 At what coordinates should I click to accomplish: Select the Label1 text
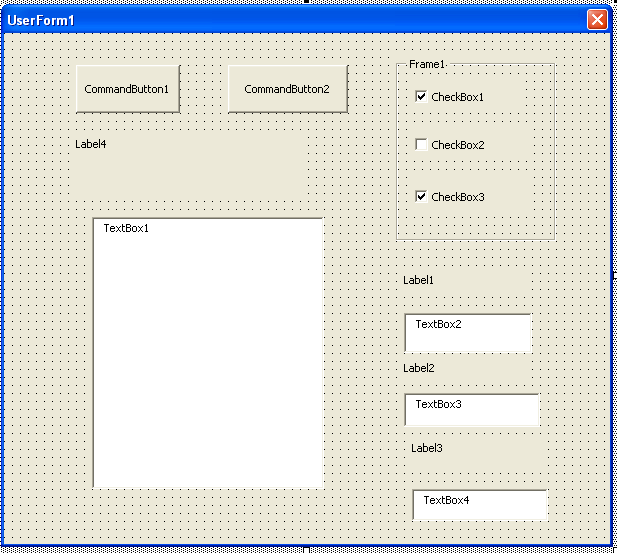point(418,280)
